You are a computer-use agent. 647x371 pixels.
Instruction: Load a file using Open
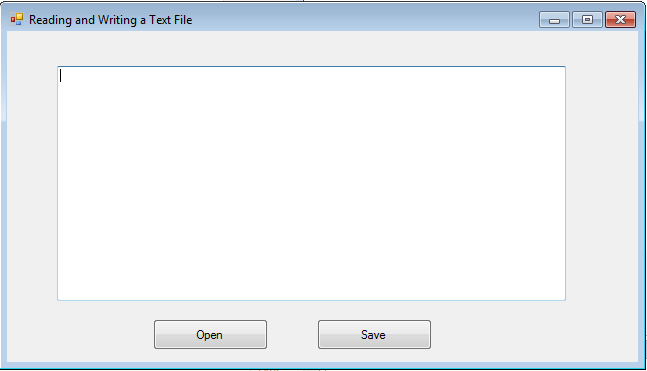coord(210,334)
